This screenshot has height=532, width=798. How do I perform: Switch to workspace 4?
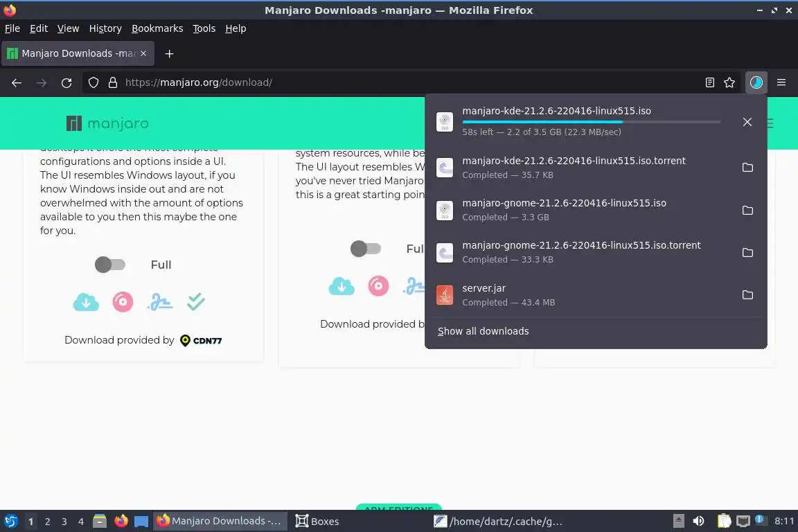[81, 522]
